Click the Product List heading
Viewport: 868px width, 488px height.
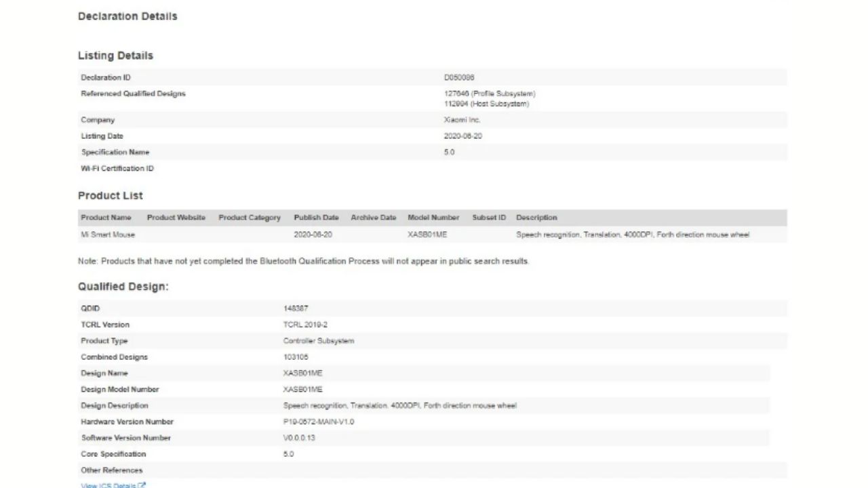tap(111, 196)
